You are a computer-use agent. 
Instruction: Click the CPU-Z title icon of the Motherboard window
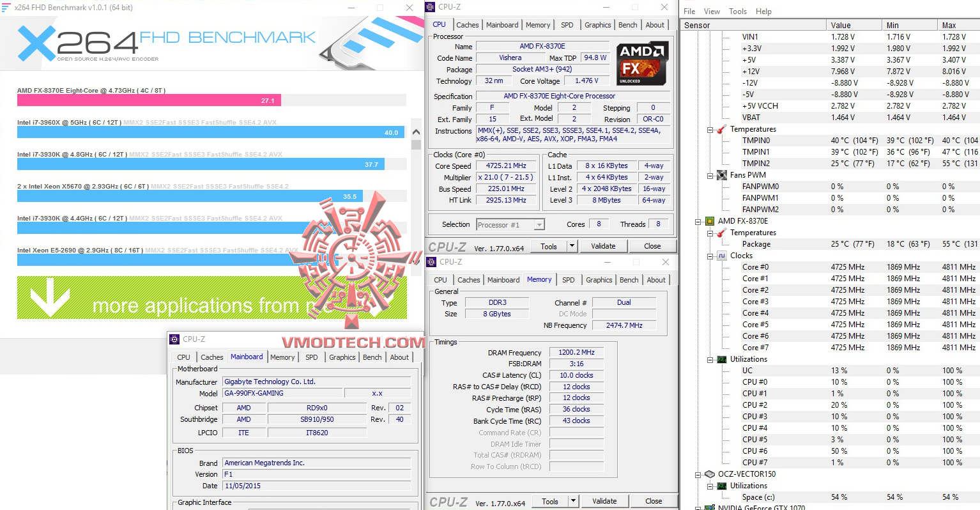pyautogui.click(x=175, y=339)
